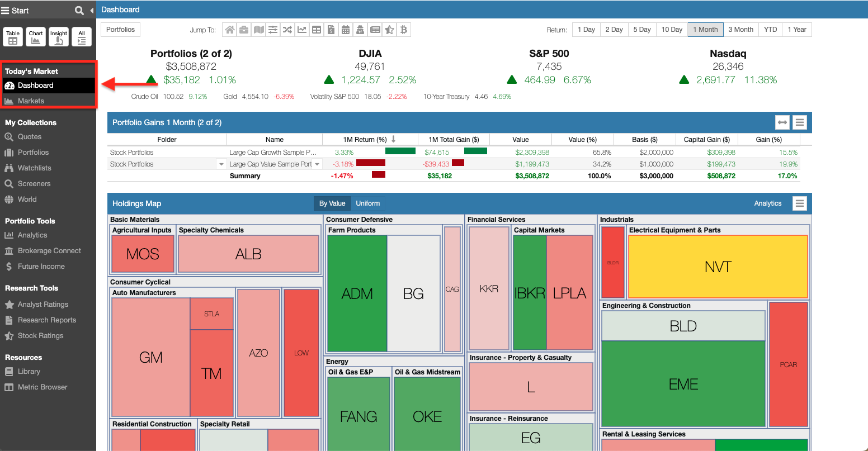The height and width of the screenshot is (451, 868).
Task: Go to Watchlists in the sidebar
Action: pyautogui.click(x=34, y=168)
